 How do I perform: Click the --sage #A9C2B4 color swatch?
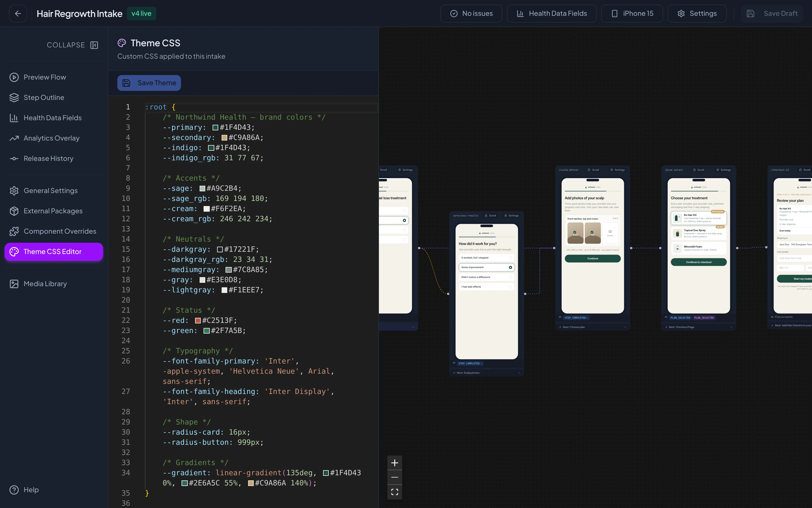point(202,189)
